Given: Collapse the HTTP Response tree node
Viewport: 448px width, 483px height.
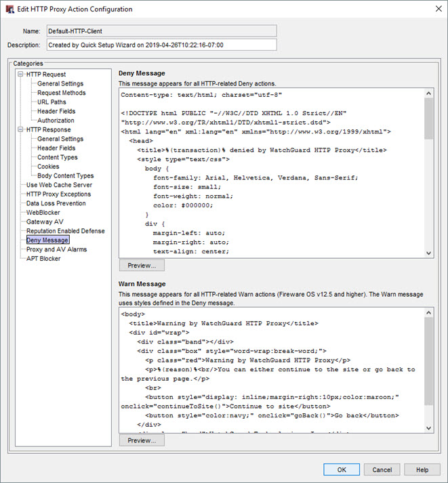Looking at the screenshot, I should pos(21,129).
